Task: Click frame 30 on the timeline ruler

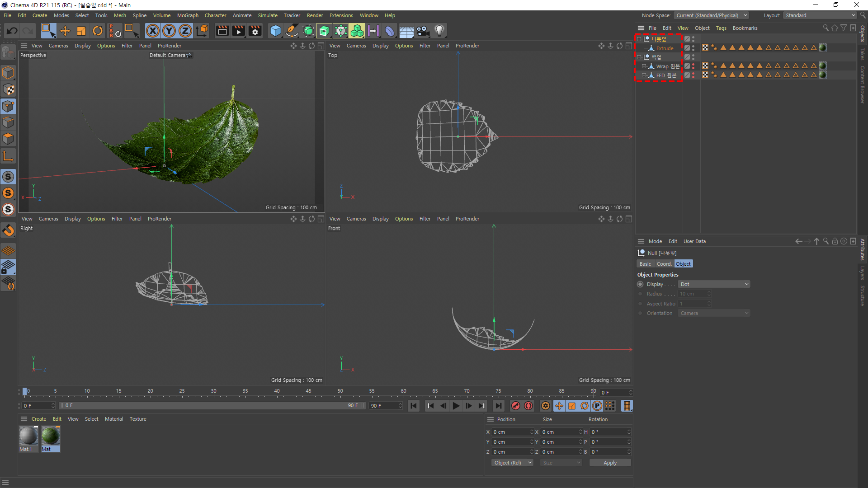Action: (x=213, y=391)
